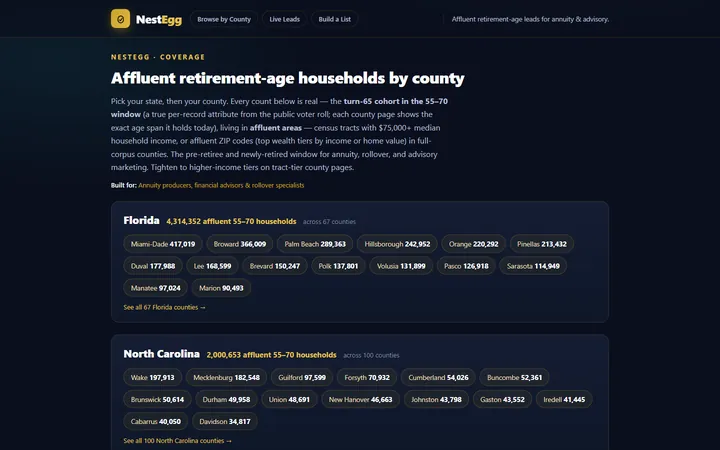Open Live Leads in the nav
This screenshot has width=720, height=450.
(x=284, y=19)
